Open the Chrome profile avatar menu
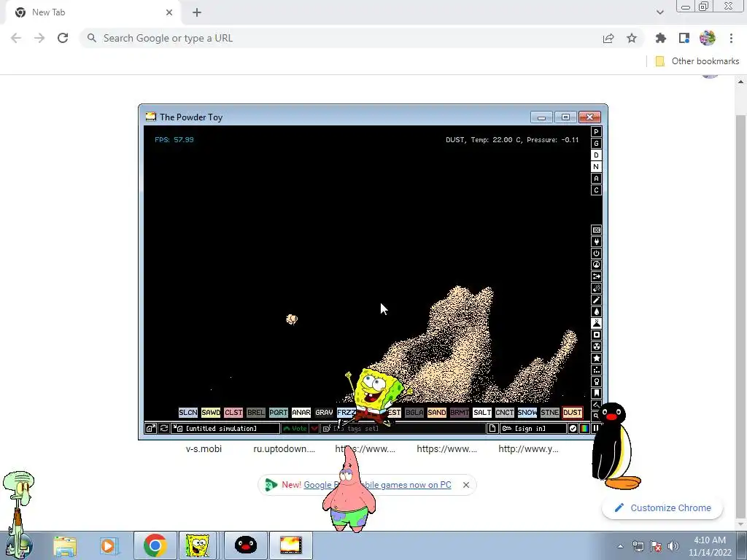Viewport: 747px width, 560px height. click(x=708, y=38)
